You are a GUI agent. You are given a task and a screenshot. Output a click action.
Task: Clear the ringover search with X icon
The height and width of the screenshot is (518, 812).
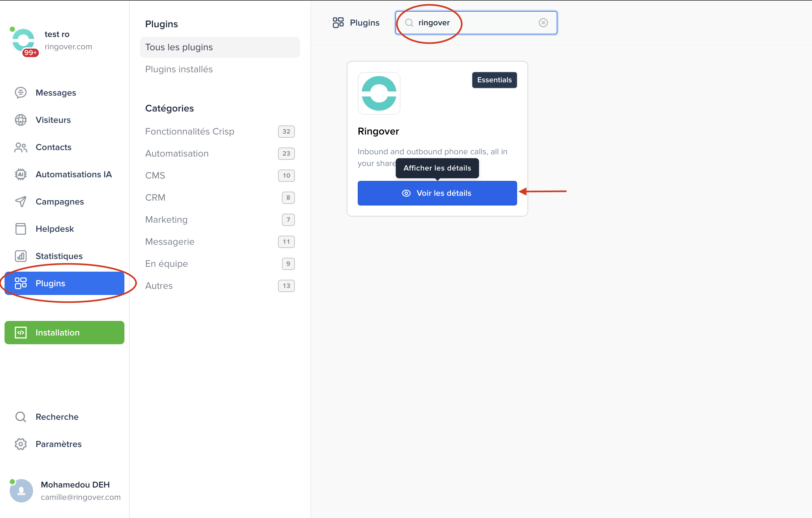[543, 23]
